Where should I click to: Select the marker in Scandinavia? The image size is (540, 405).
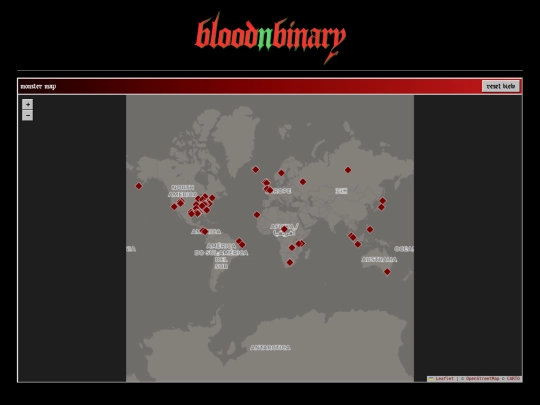tap(281, 173)
